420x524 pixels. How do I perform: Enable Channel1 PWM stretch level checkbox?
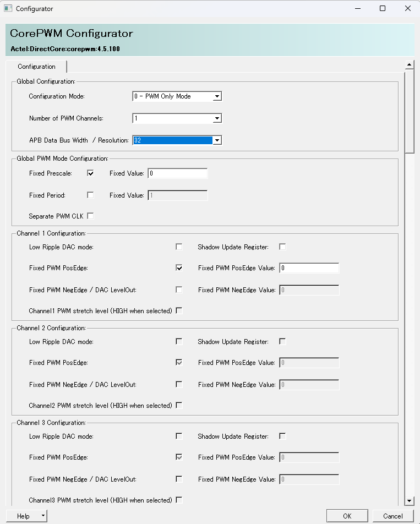click(x=179, y=310)
